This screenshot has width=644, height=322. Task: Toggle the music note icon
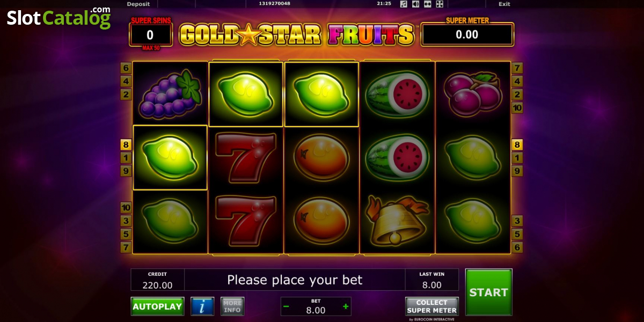(x=404, y=4)
